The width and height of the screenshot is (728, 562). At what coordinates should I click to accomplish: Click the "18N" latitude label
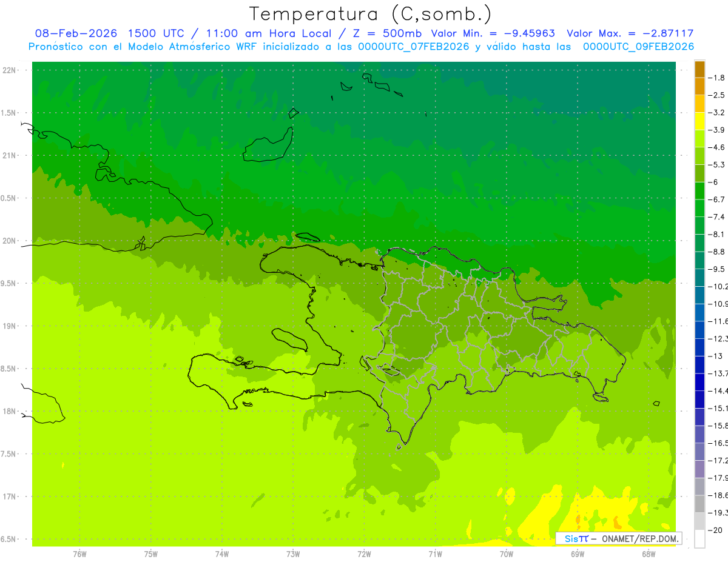[9, 411]
